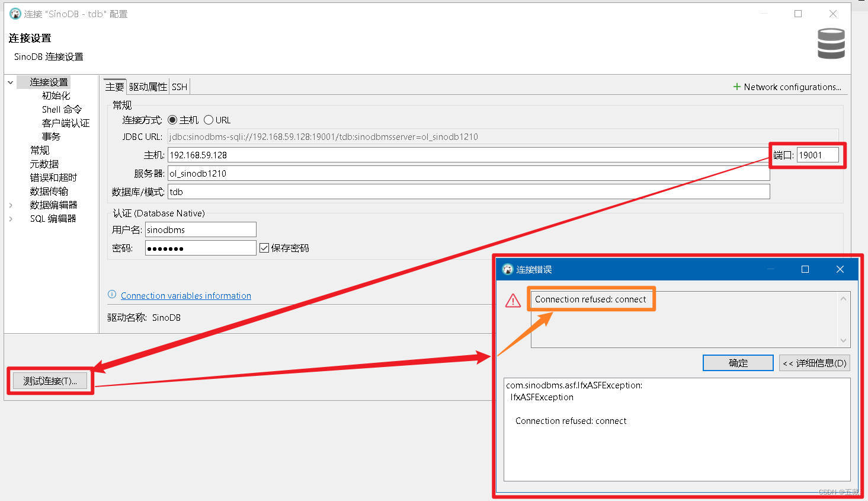Click the 'Connection refused: connect' message text at top

(x=590, y=299)
